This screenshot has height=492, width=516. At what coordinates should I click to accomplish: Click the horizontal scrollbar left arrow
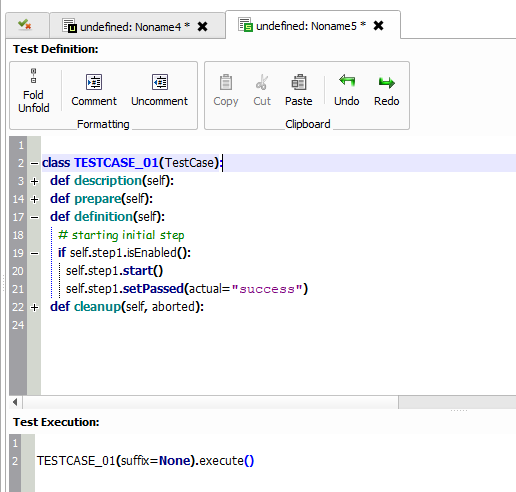(x=15, y=402)
